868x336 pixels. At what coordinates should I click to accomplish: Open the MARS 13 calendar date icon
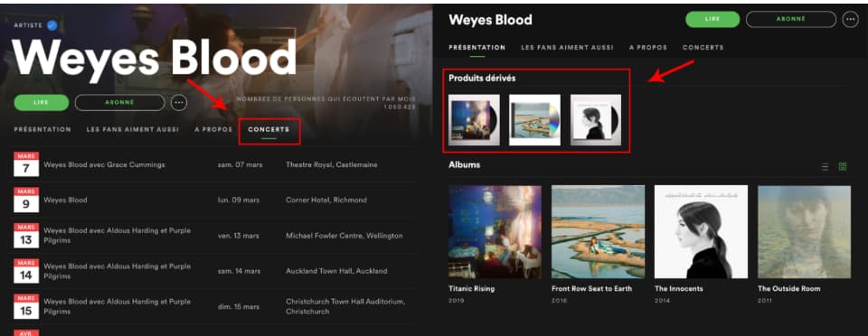tap(26, 236)
